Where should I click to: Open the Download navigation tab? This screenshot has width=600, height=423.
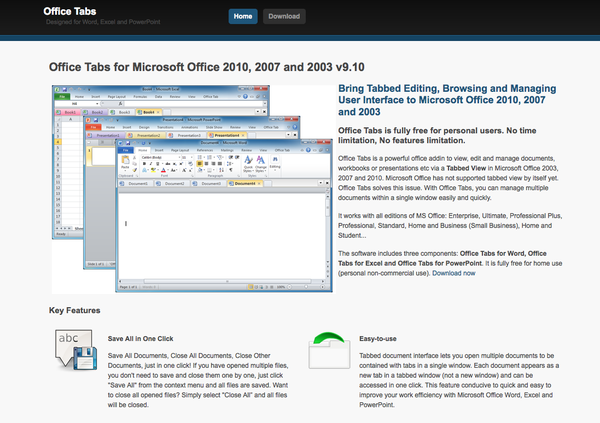[x=284, y=16]
